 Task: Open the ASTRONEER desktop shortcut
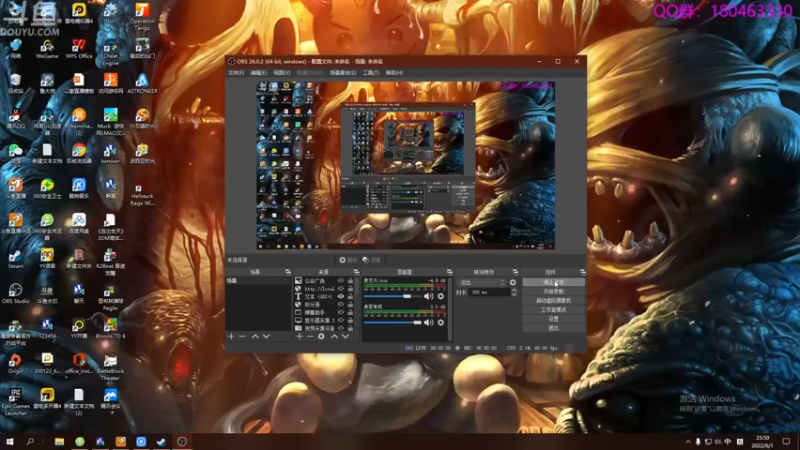[142, 84]
